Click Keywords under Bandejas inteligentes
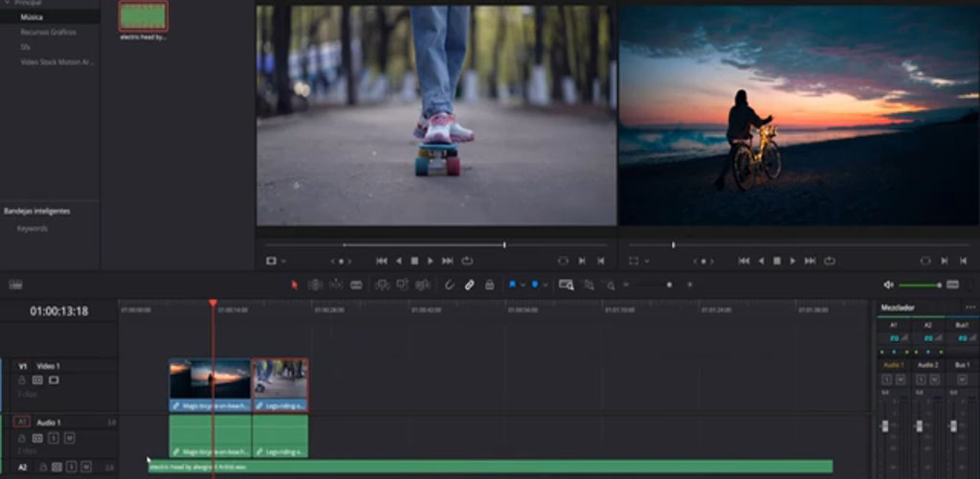This screenshot has width=980, height=479. (33, 229)
